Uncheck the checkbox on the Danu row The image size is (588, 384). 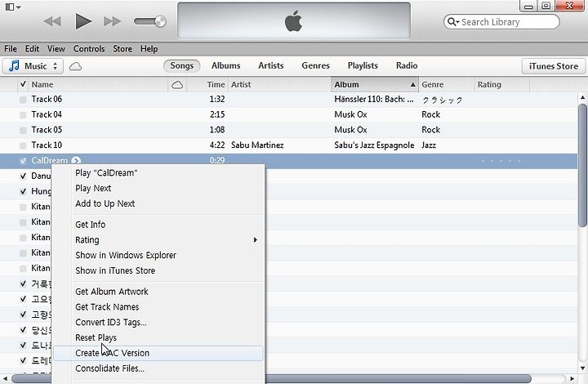click(x=23, y=176)
